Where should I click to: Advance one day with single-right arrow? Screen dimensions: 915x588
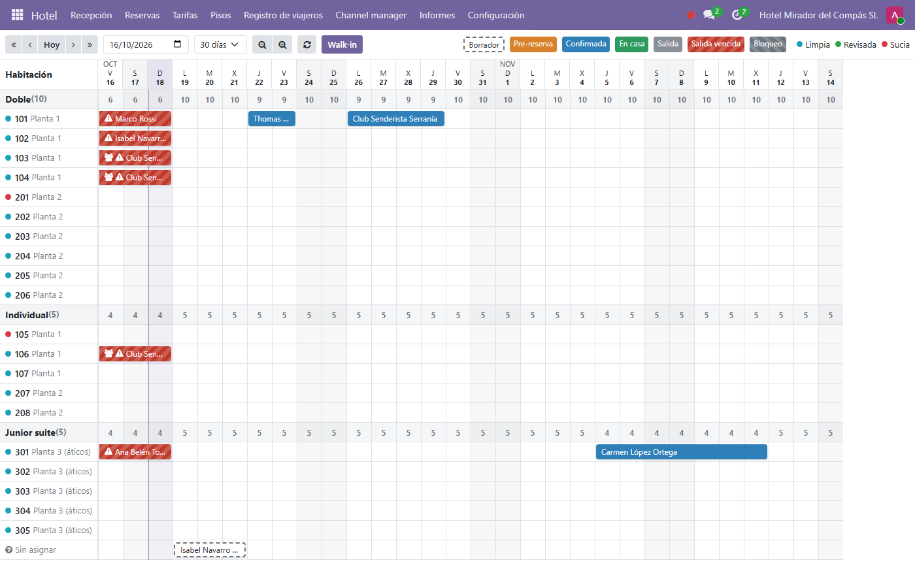[x=73, y=44]
